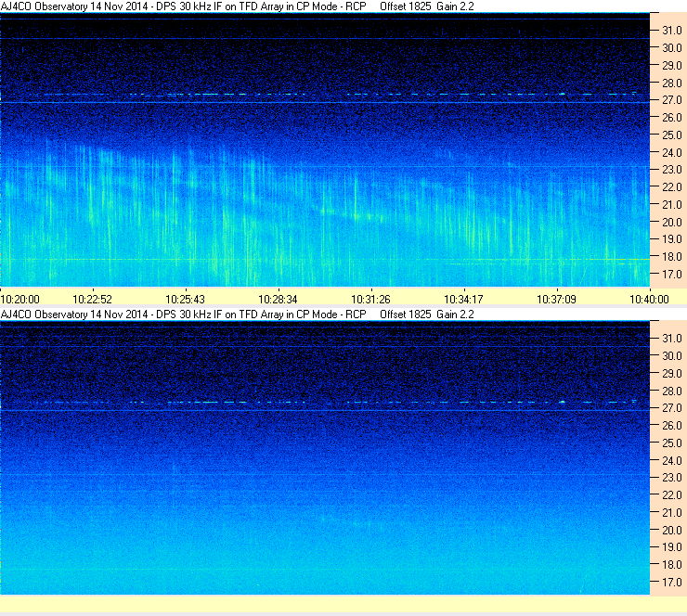
Task: Click the 10:37:09 time axis label
Action: coord(556,300)
